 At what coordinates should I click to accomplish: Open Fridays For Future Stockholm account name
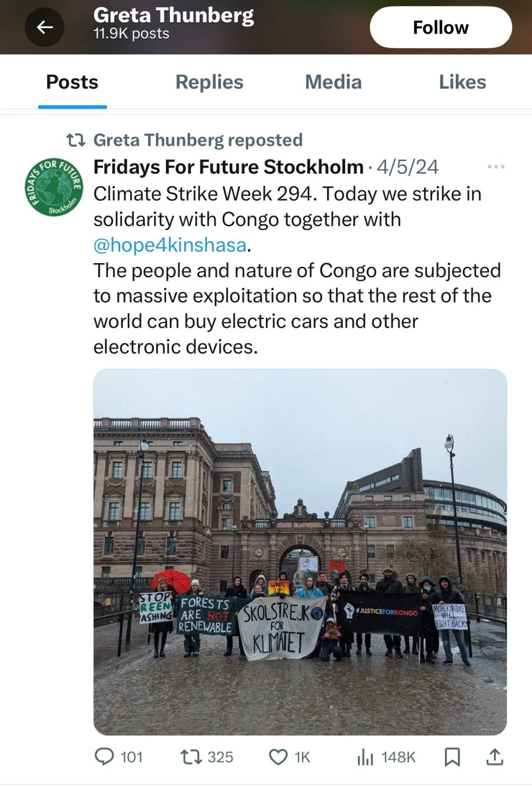(x=228, y=167)
